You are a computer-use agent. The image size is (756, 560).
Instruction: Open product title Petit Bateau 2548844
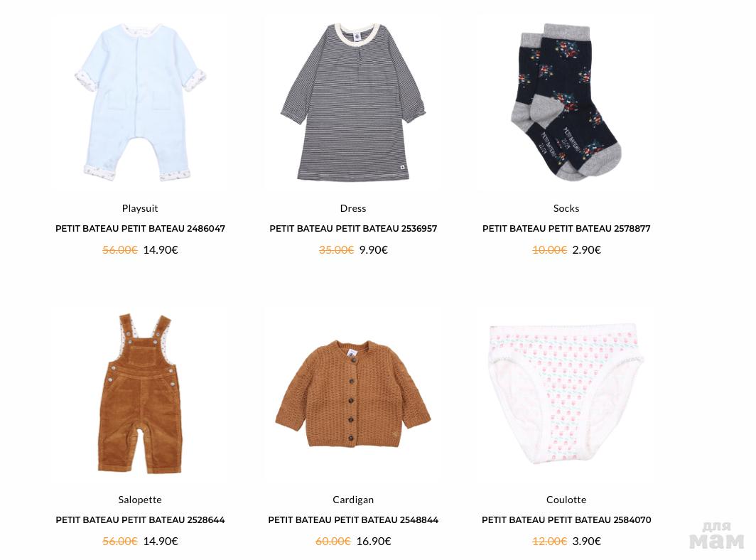coord(353,520)
